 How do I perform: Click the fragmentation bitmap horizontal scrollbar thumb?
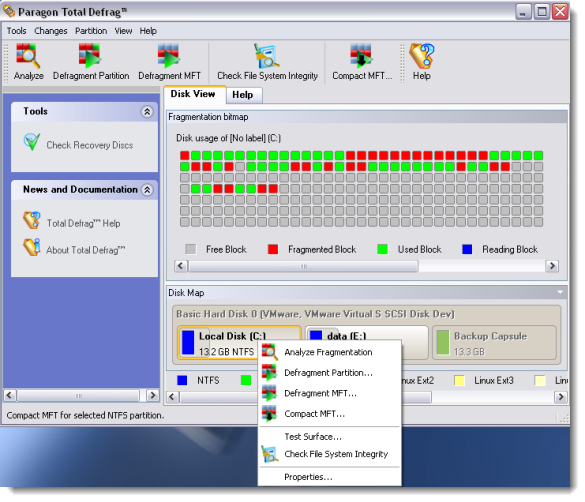click(x=303, y=266)
